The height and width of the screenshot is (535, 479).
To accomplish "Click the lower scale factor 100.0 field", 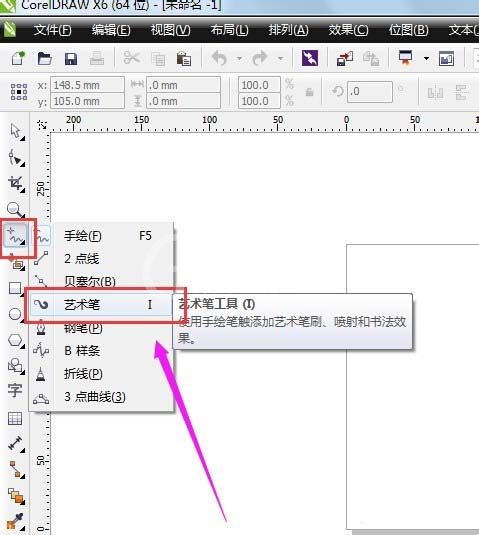I will tap(259, 101).
